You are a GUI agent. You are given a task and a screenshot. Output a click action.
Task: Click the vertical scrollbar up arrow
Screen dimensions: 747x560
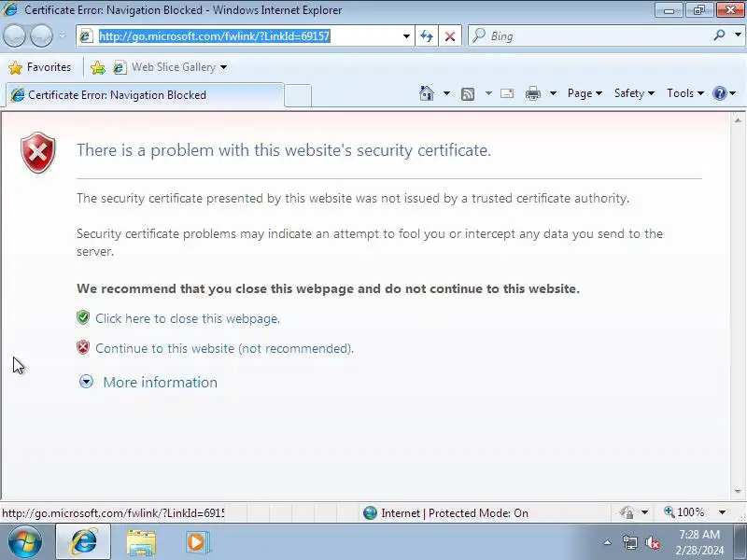[738, 120]
